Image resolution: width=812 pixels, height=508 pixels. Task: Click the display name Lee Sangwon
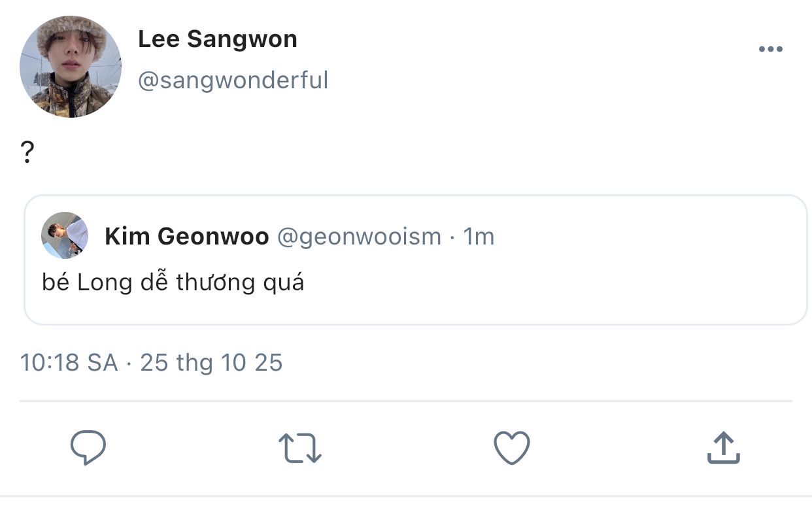point(217,39)
